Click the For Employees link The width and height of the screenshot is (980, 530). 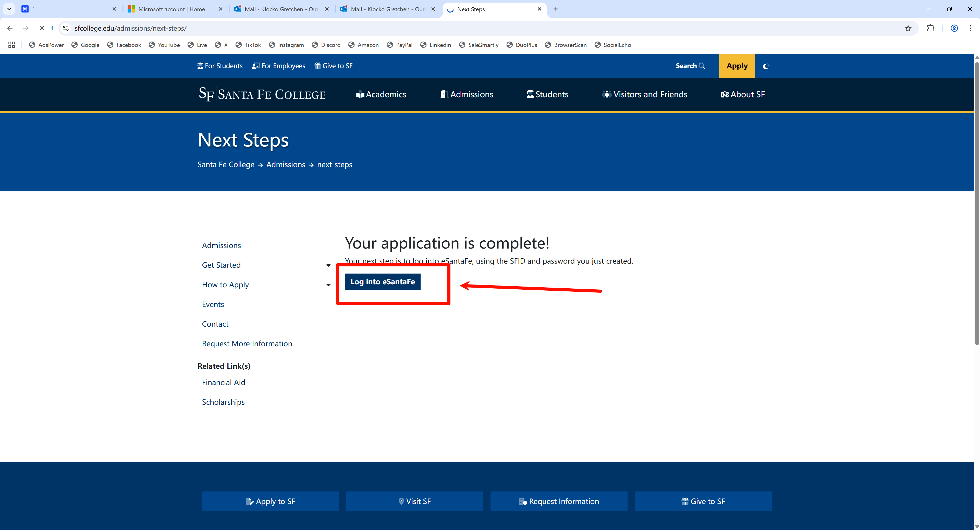point(278,66)
